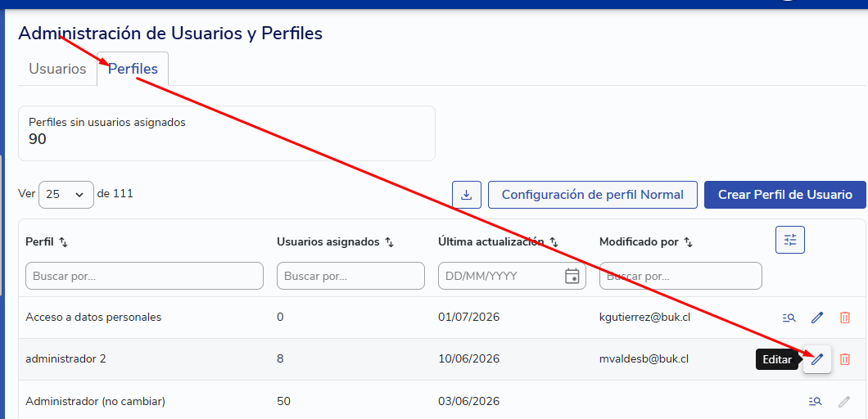Click Crear Perfil de Usuario button
The height and width of the screenshot is (419, 868).
coord(785,195)
